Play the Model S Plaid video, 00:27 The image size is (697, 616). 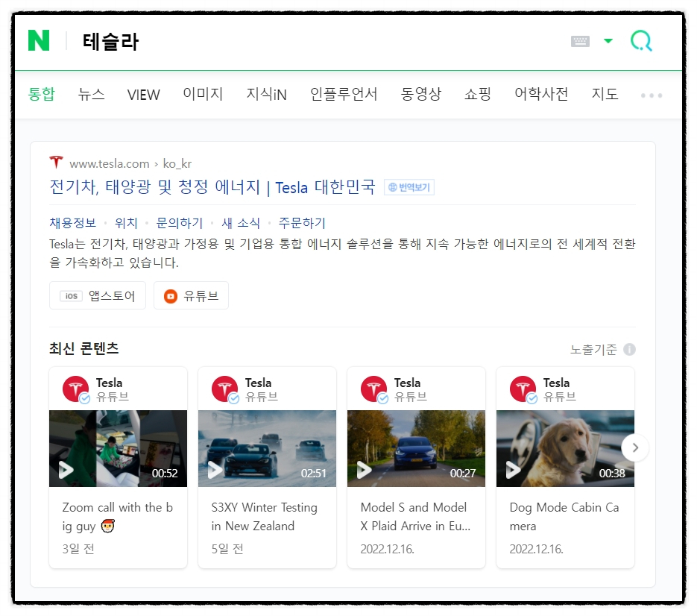(x=364, y=470)
